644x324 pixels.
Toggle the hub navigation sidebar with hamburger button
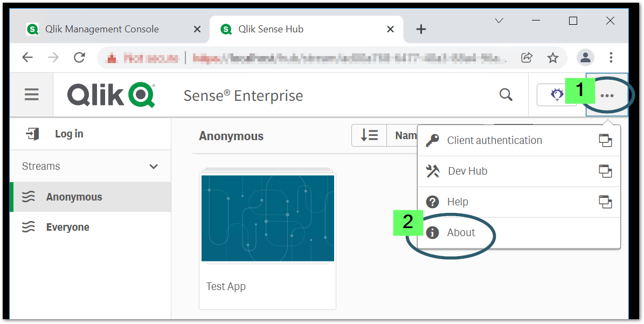pyautogui.click(x=31, y=94)
